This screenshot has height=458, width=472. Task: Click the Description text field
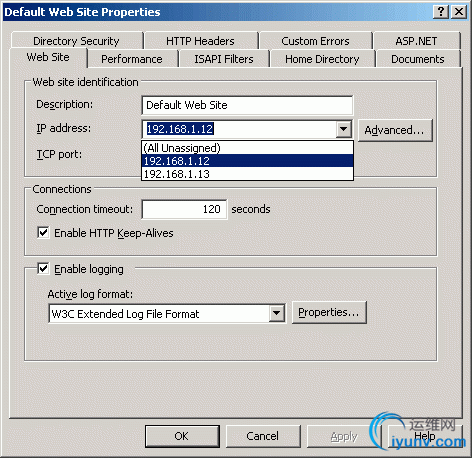point(247,105)
